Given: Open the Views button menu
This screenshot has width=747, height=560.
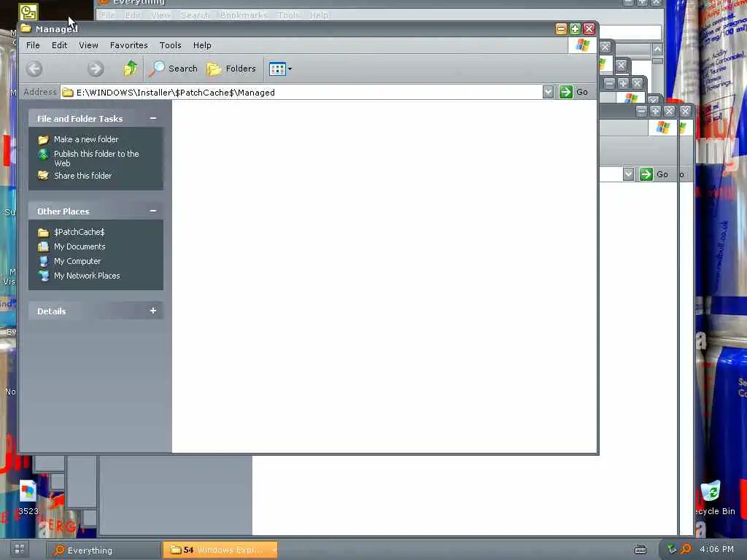Looking at the screenshot, I should 280,69.
